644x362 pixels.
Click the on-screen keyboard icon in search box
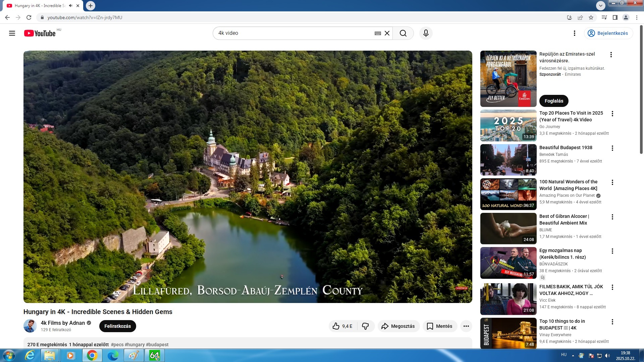coord(378,33)
